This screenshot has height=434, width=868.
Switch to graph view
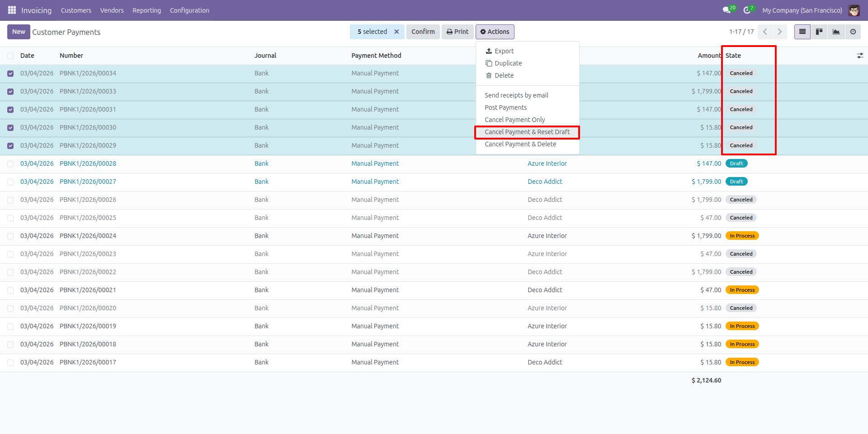[x=836, y=32]
